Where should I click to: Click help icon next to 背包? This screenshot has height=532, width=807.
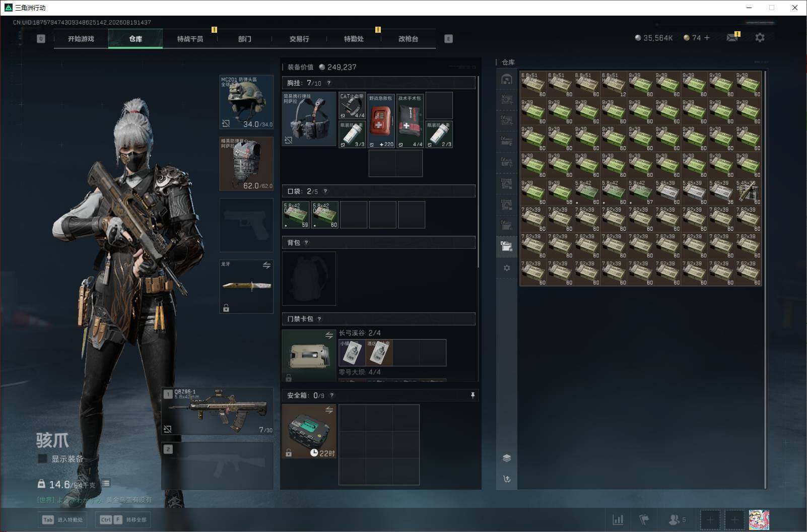[x=306, y=243]
